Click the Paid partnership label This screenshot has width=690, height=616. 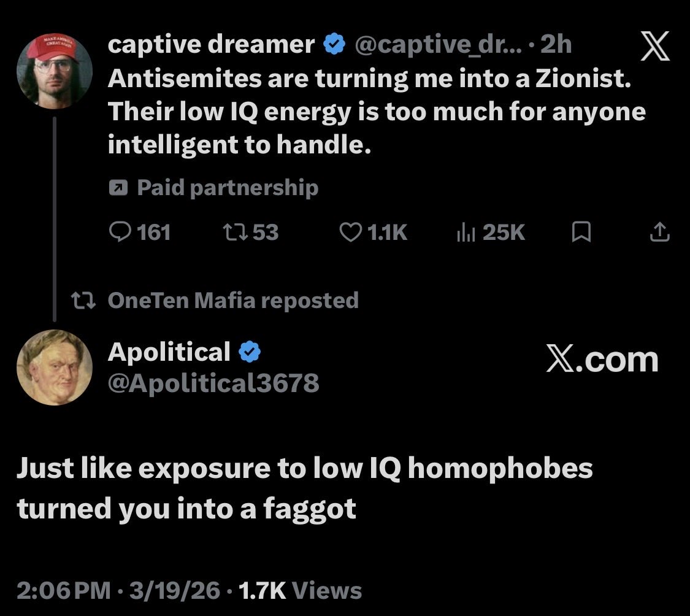[x=228, y=188]
